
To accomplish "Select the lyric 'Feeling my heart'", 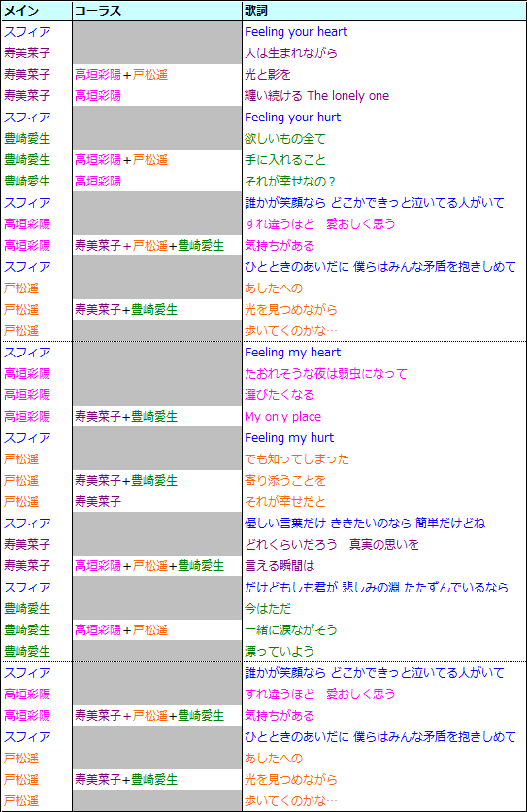I will tap(292, 353).
